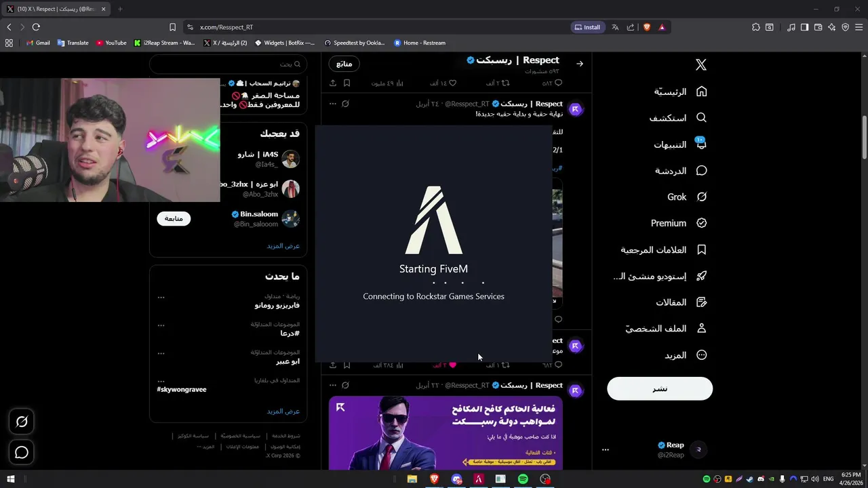The image size is (868, 488).
Task: Reload the page with refresh button
Action: (36, 27)
